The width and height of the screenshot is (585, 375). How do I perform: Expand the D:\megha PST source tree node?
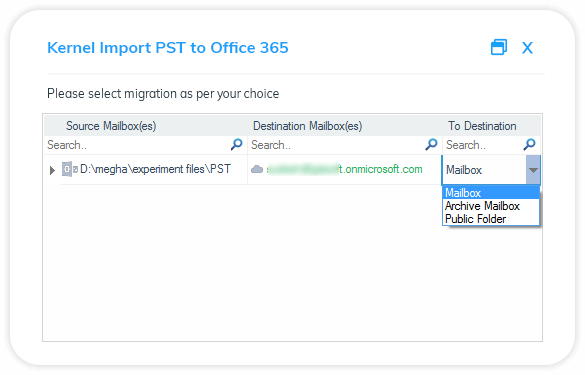click(x=52, y=171)
